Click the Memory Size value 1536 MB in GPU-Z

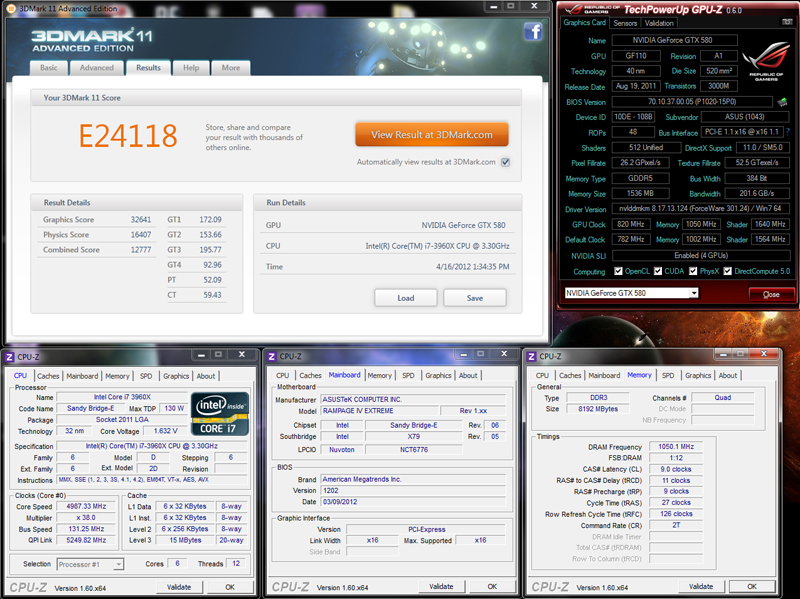point(640,193)
